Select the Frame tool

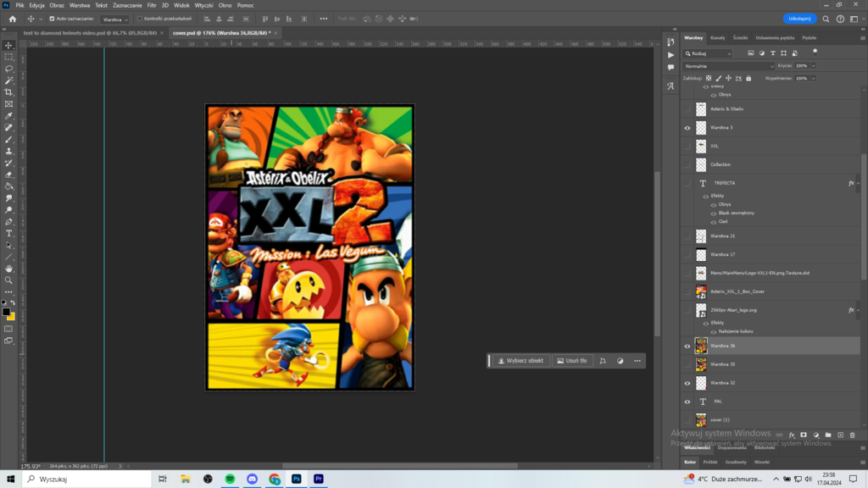[x=8, y=104]
